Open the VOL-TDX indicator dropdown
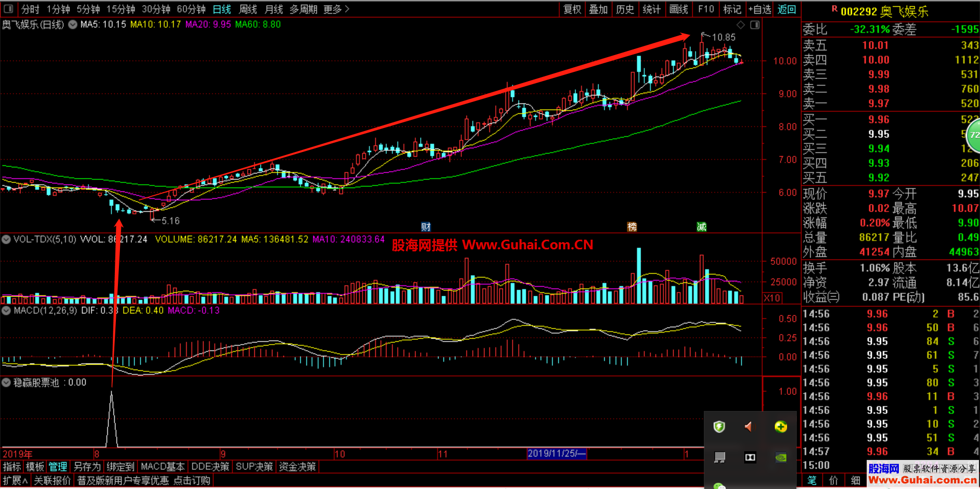The height and width of the screenshot is (489, 980). tap(6, 239)
